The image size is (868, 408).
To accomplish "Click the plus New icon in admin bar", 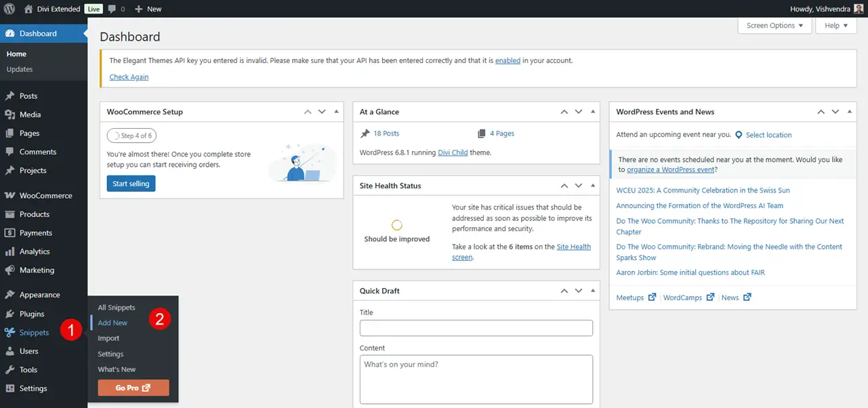I will point(138,9).
